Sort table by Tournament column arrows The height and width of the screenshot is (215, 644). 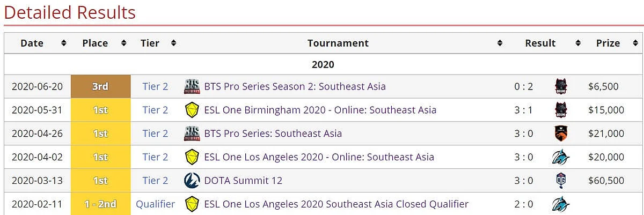pyautogui.click(x=500, y=43)
